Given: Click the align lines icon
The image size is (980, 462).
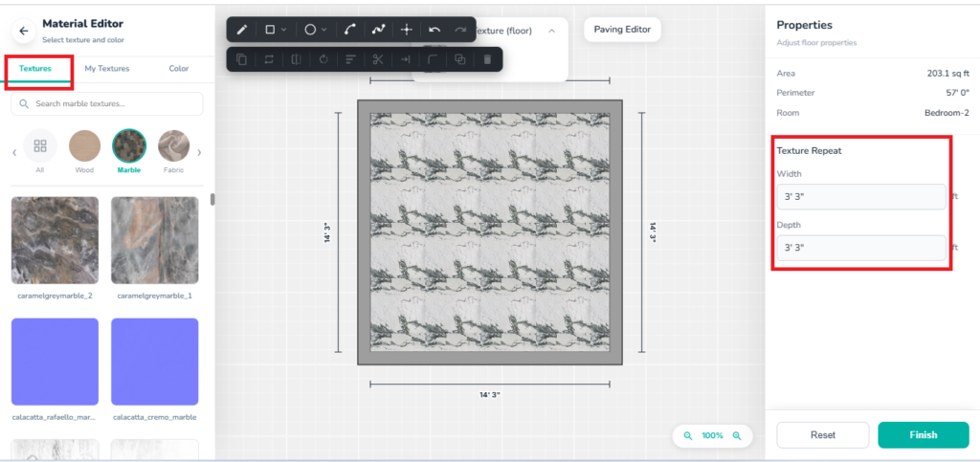Looking at the screenshot, I should coord(350,59).
